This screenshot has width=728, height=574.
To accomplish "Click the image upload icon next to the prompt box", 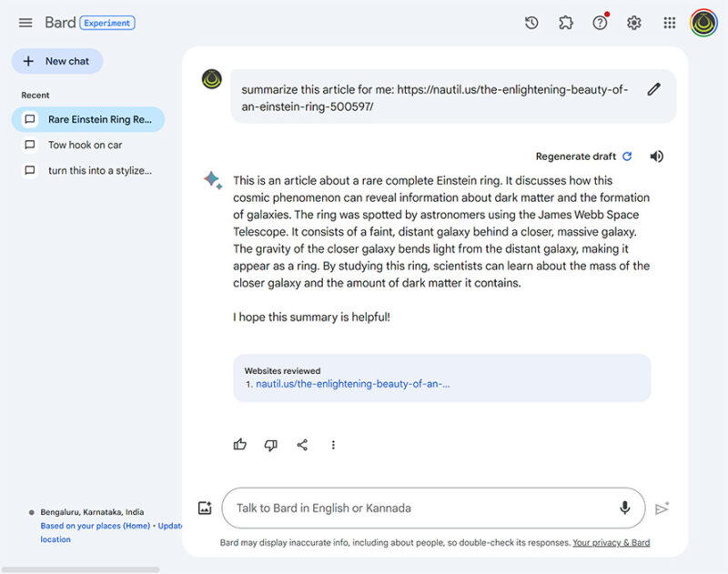I will [203, 508].
